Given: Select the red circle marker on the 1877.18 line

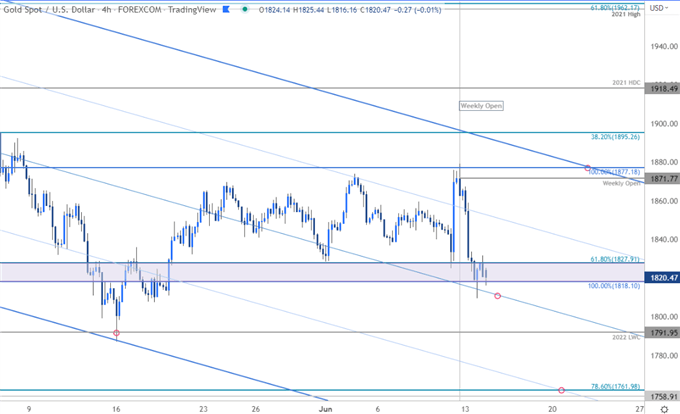Looking at the screenshot, I should click(588, 168).
